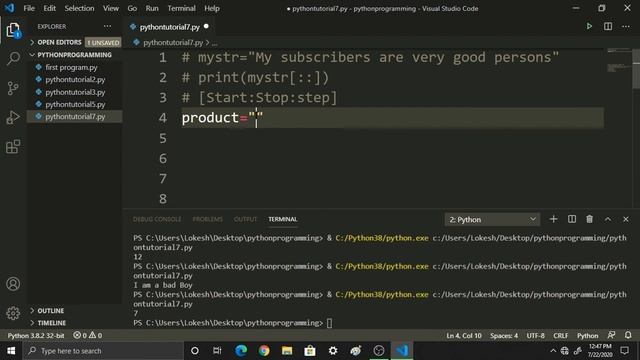Open notifications bell in status bar

tap(628, 335)
